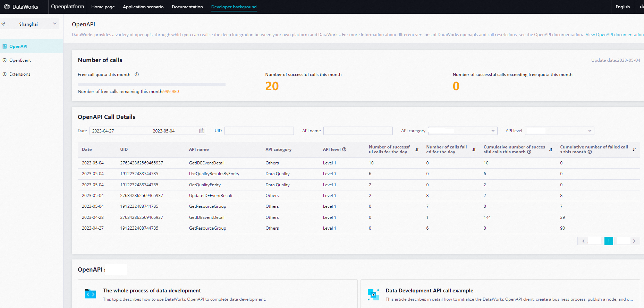Click the successful calls count 20
Image resolution: width=644 pixels, height=308 pixels.
(272, 86)
